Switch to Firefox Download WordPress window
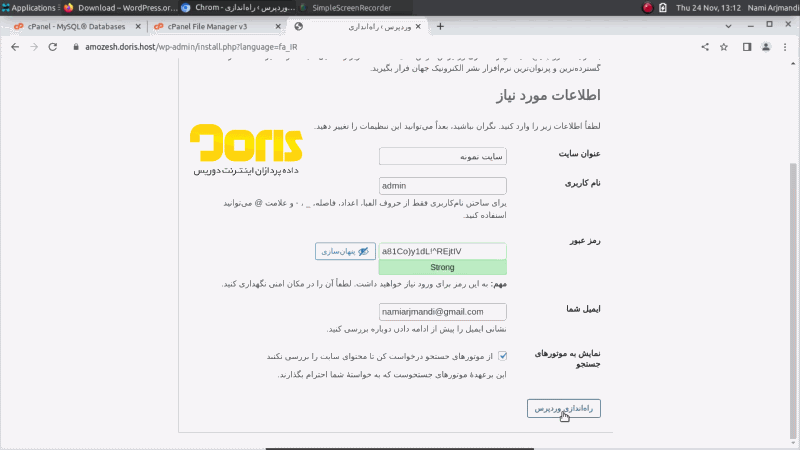The height and width of the screenshot is (450, 800). 121,8
